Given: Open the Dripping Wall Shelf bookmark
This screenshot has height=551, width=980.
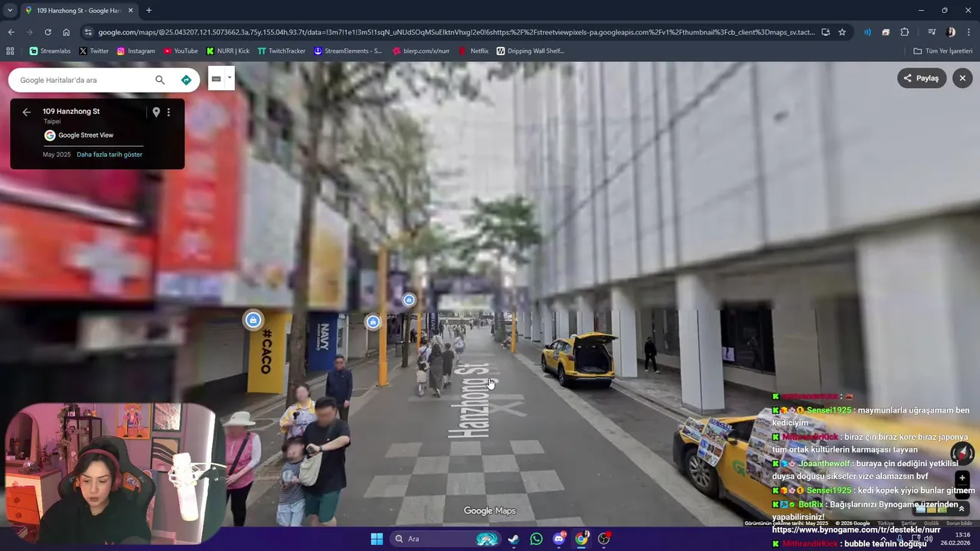Looking at the screenshot, I should pos(531,51).
